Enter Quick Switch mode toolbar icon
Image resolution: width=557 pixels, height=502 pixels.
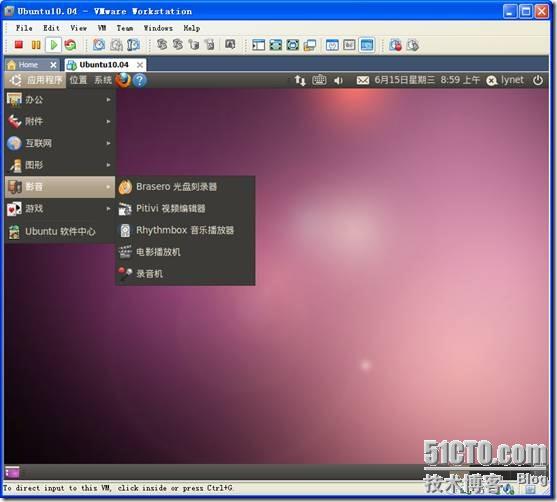(x=276, y=45)
